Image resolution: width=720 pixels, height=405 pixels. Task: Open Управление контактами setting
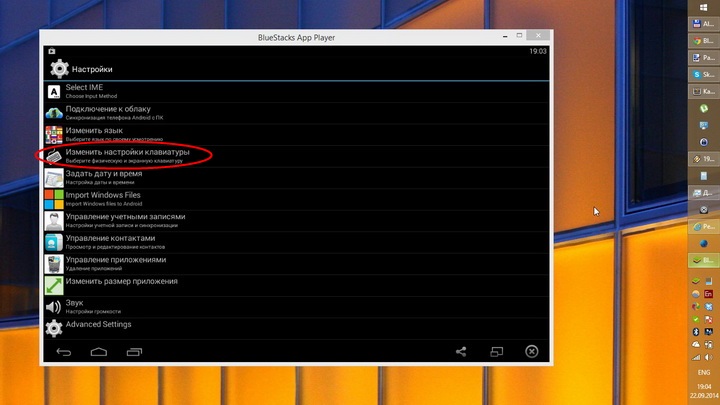tap(296, 242)
